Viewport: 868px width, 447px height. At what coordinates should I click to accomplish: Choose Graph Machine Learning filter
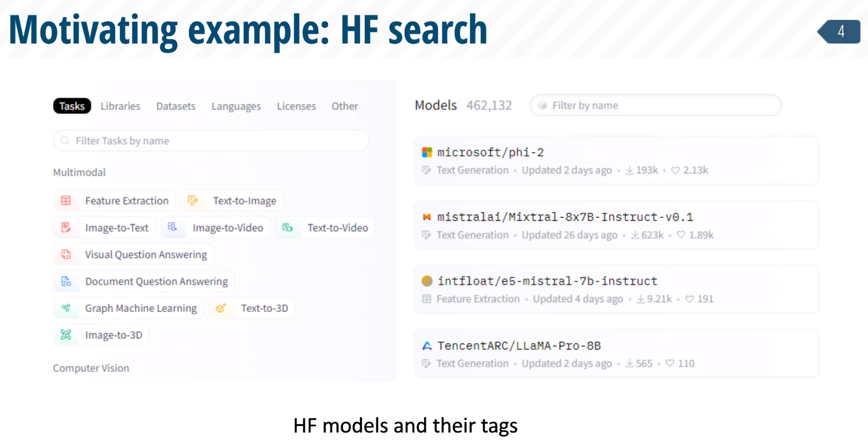128,308
